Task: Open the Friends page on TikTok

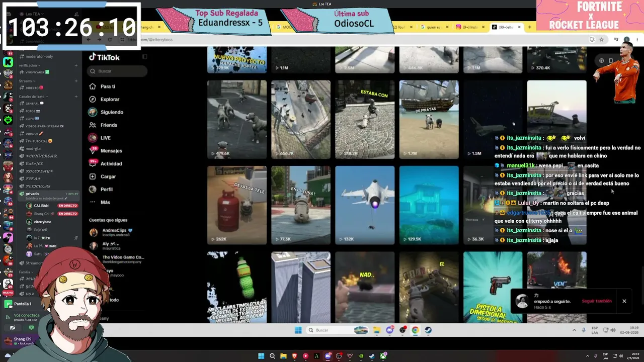Action: (x=103, y=125)
